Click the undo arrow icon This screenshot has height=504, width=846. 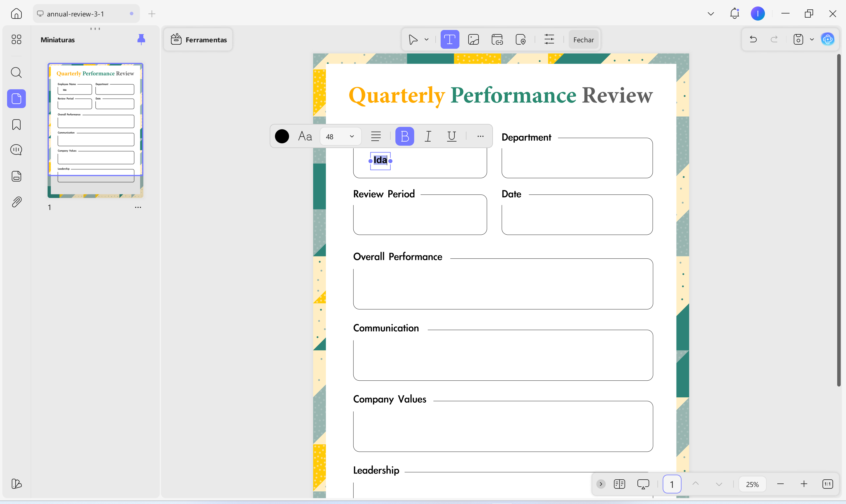point(753,39)
